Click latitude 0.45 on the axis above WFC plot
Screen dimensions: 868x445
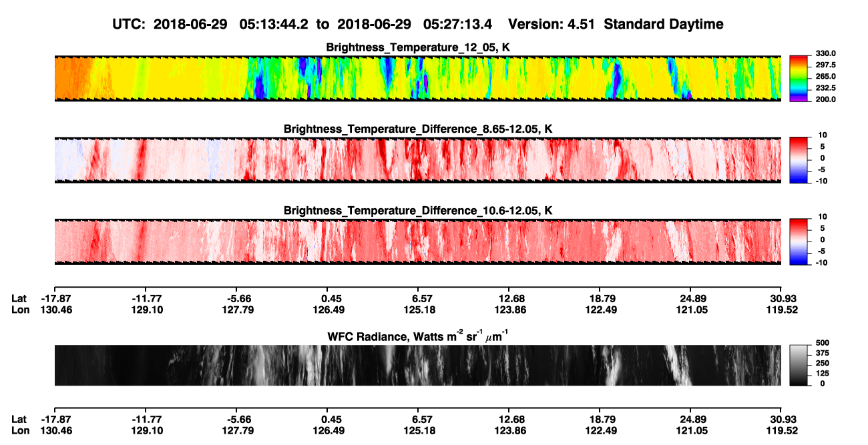pos(331,298)
